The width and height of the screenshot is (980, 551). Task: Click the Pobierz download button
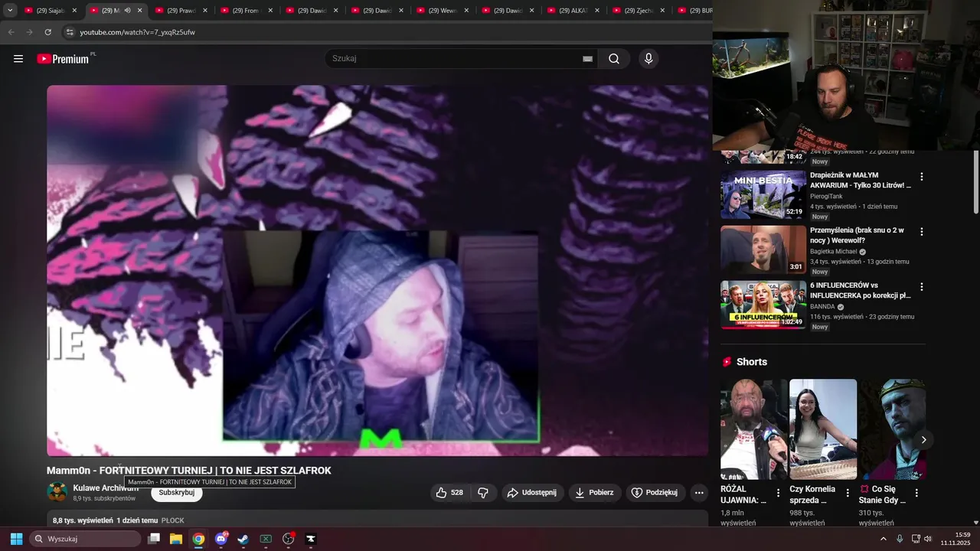tap(595, 493)
